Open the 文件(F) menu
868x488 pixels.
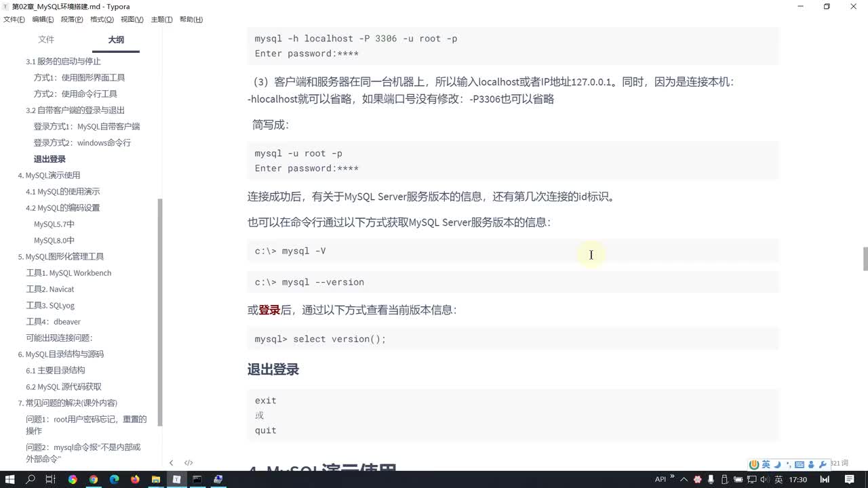click(x=14, y=20)
